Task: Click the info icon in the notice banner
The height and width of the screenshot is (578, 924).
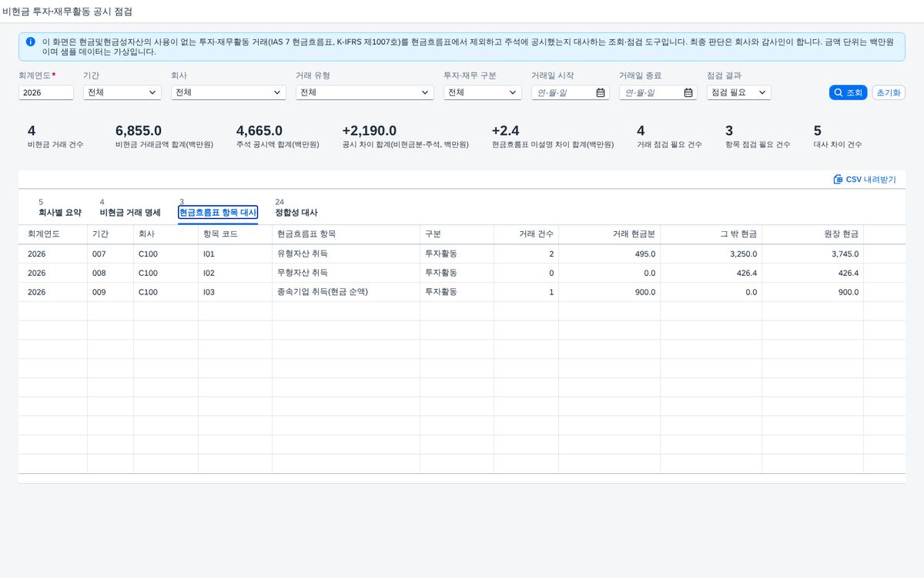Action: pyautogui.click(x=30, y=42)
